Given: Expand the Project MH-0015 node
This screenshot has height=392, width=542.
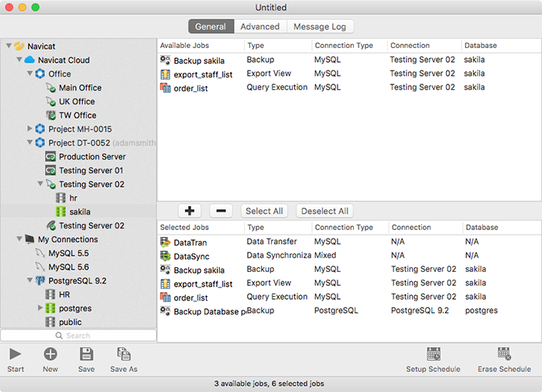Looking at the screenshot, I should [x=29, y=129].
